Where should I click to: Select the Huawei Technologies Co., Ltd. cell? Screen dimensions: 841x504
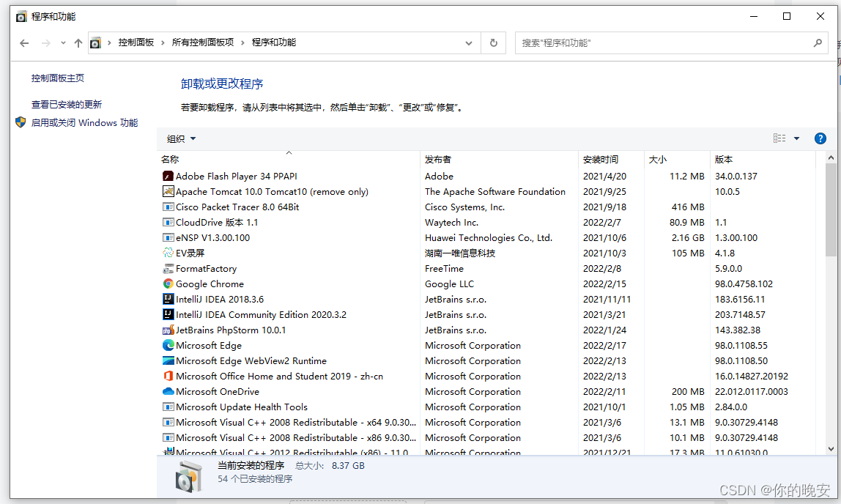tap(489, 237)
